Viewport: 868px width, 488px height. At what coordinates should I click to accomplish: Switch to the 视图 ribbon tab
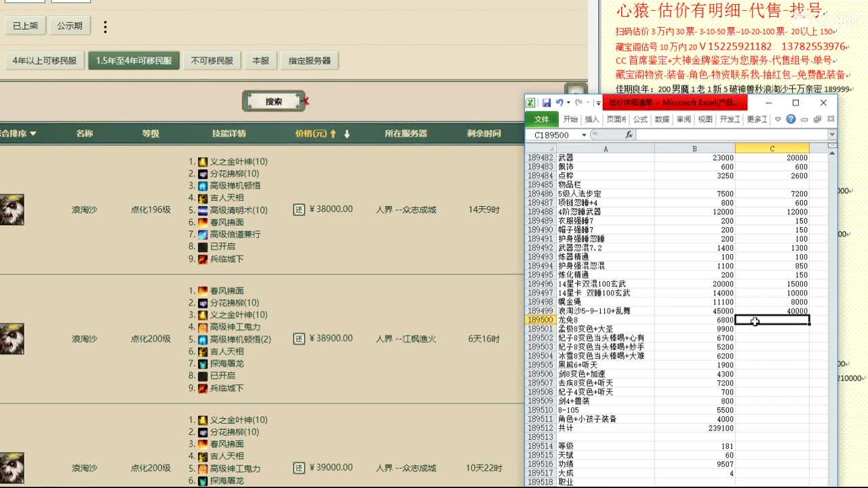705,119
